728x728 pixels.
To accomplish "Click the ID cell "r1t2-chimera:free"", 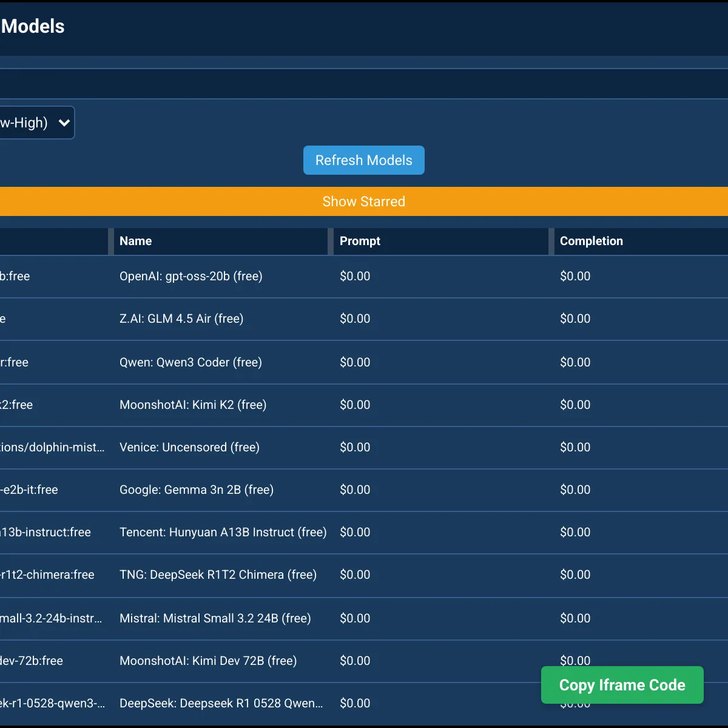I will click(x=47, y=575).
